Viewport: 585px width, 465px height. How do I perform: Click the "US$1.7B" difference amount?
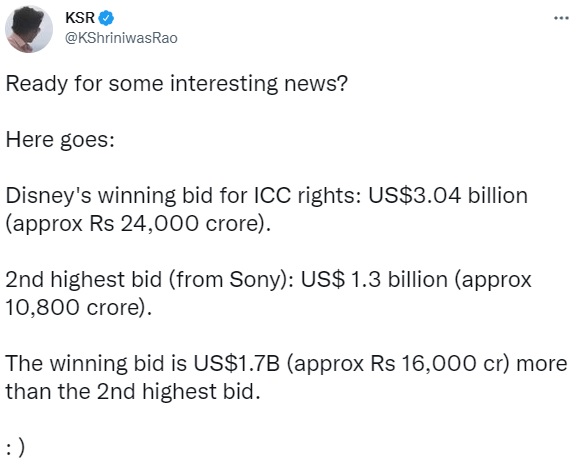pos(236,363)
